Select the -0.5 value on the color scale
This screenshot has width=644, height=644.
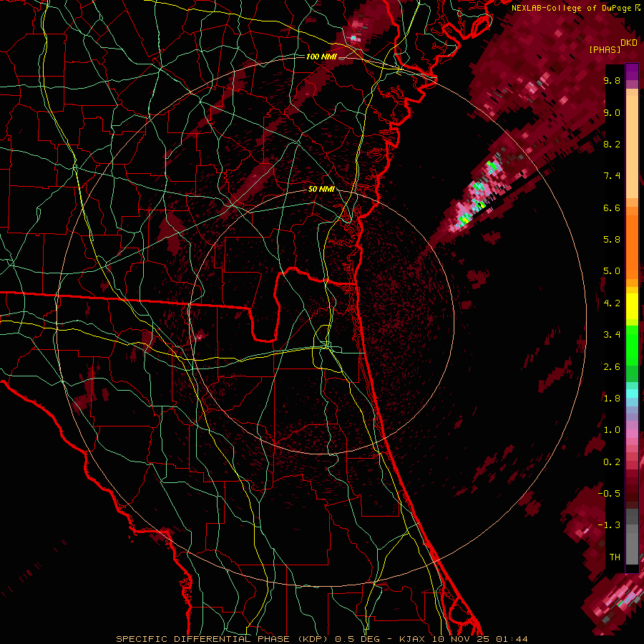[x=609, y=493]
